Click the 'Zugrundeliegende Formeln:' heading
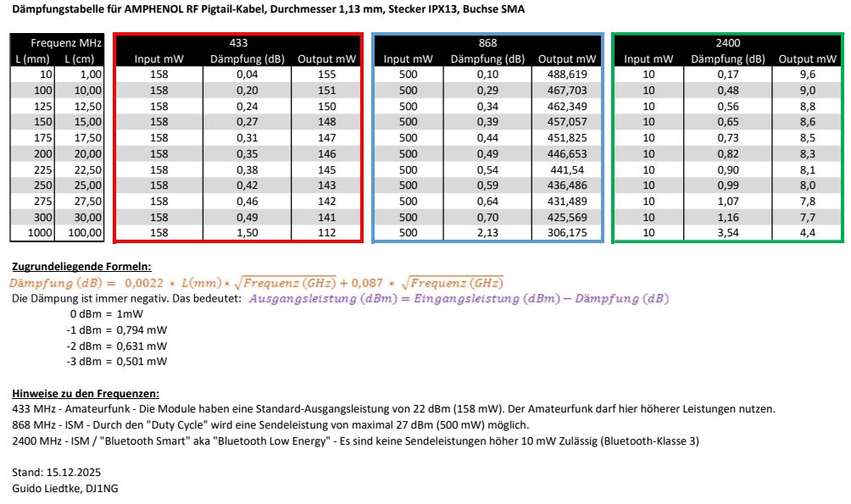The width and height of the screenshot is (851, 504). pos(81,266)
